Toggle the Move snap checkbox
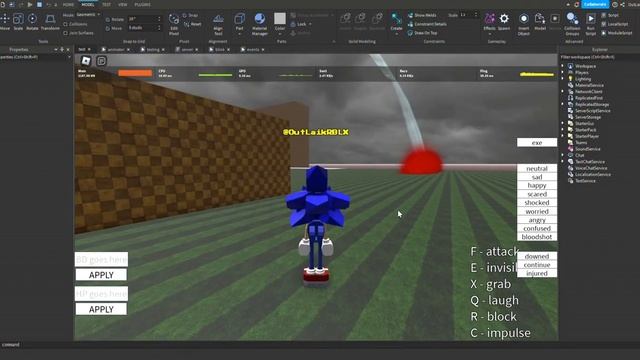 pos(107,29)
